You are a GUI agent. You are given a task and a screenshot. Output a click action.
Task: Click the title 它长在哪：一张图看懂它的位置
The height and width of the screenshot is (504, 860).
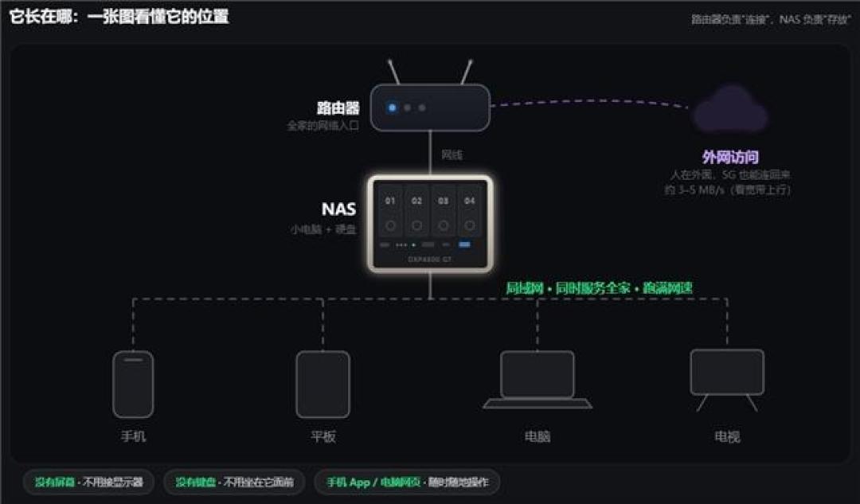(119, 17)
